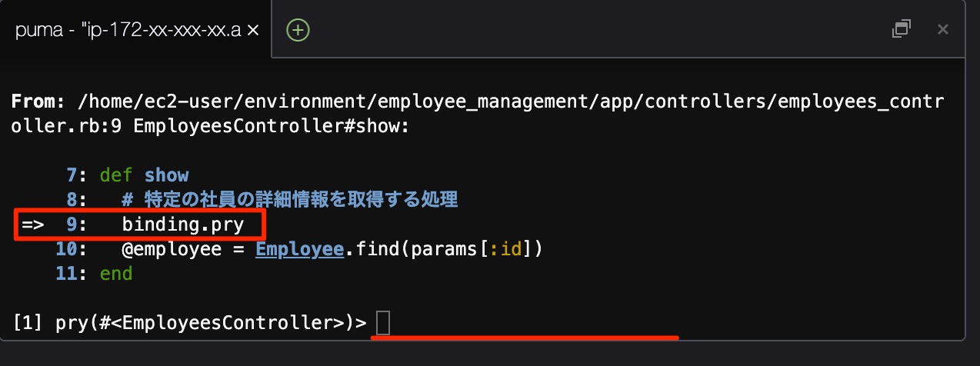The height and width of the screenshot is (366, 980).
Task: Close the terminal pane with top-right X
Action: coord(942,29)
